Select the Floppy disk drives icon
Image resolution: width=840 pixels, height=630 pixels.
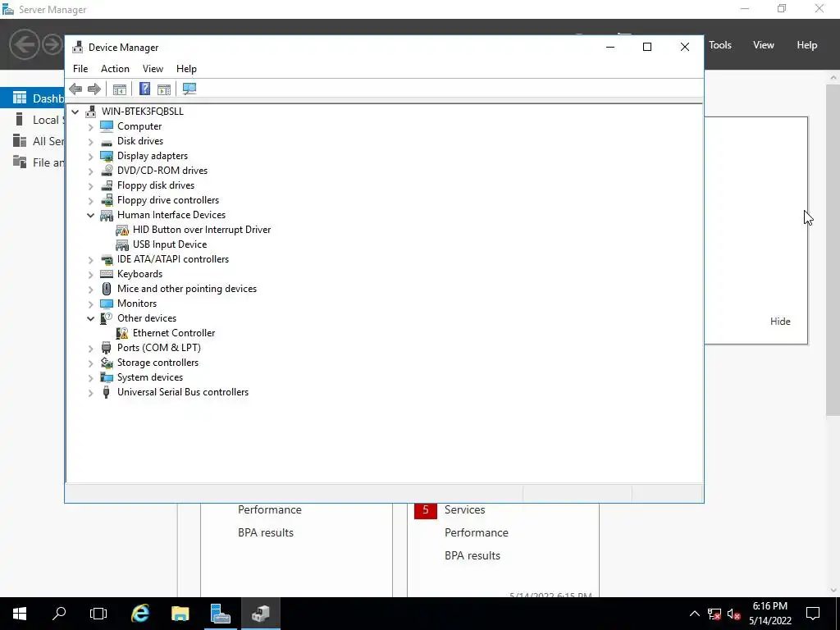click(x=107, y=185)
